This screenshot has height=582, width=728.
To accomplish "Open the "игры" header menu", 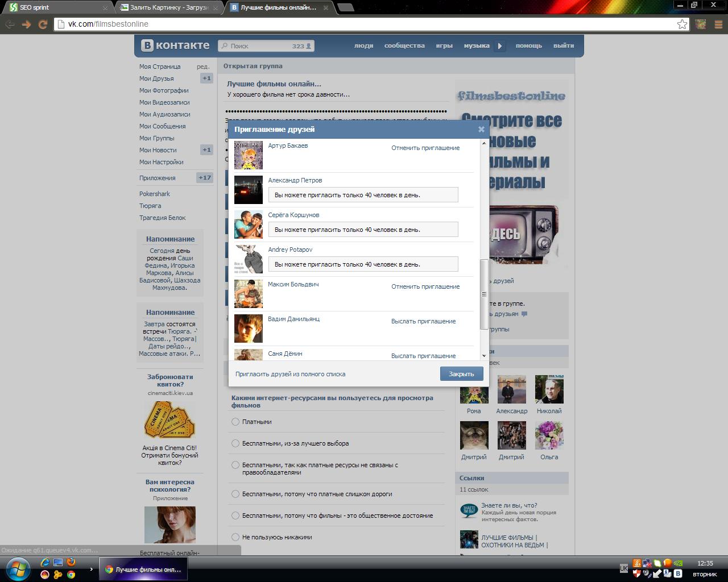I will pos(444,46).
